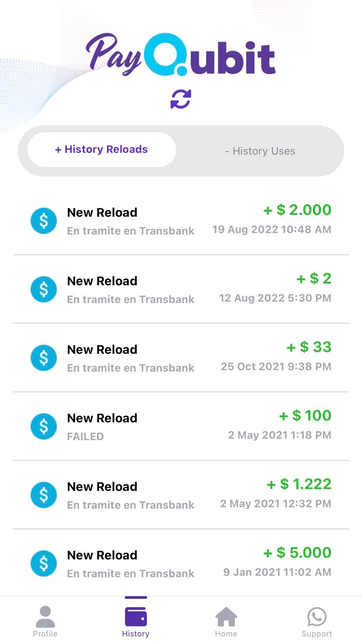Tap the PayQubit logo
The width and height of the screenshot is (362, 644).
(x=181, y=55)
